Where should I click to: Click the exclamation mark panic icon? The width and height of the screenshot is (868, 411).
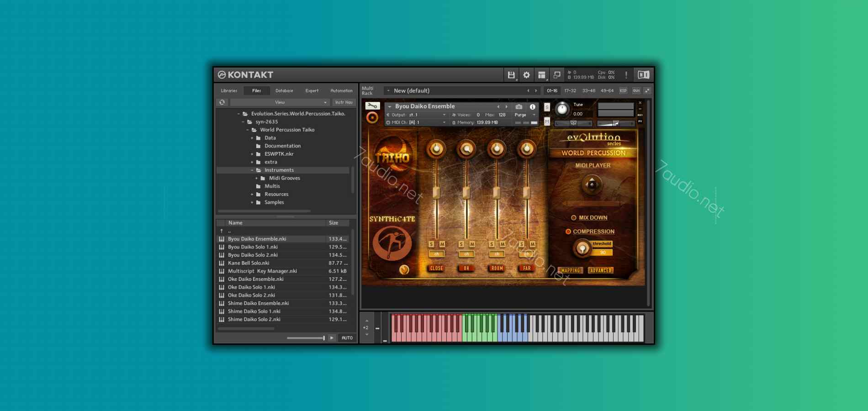(x=626, y=75)
